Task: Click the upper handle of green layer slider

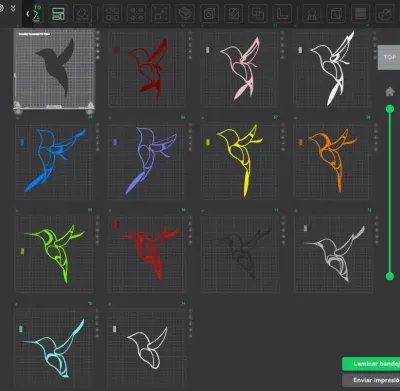Action: tap(390, 109)
